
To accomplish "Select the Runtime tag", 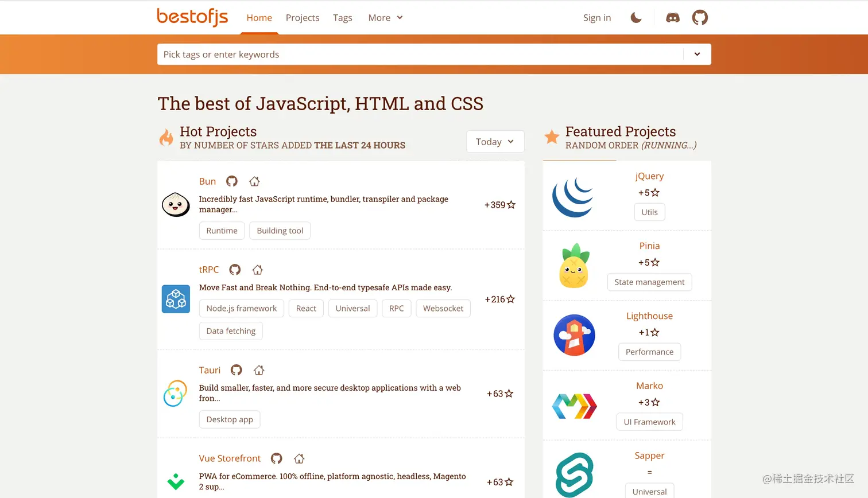I will pos(222,231).
